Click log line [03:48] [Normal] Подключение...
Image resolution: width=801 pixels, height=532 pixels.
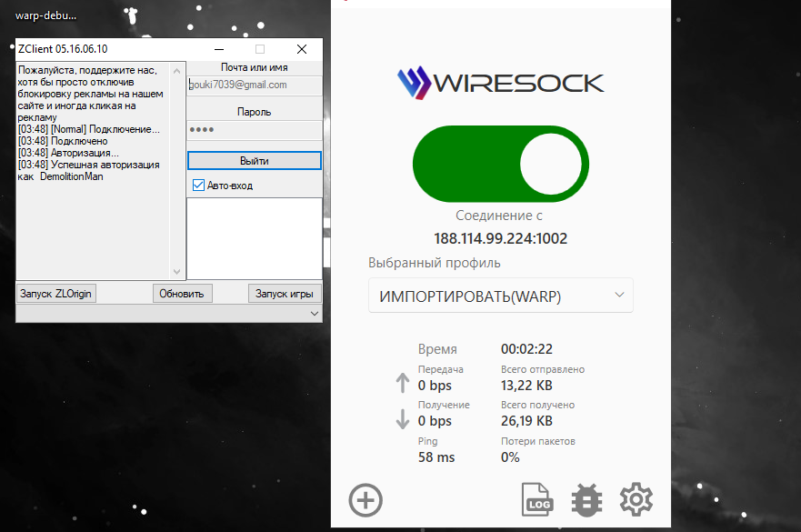tap(88, 129)
